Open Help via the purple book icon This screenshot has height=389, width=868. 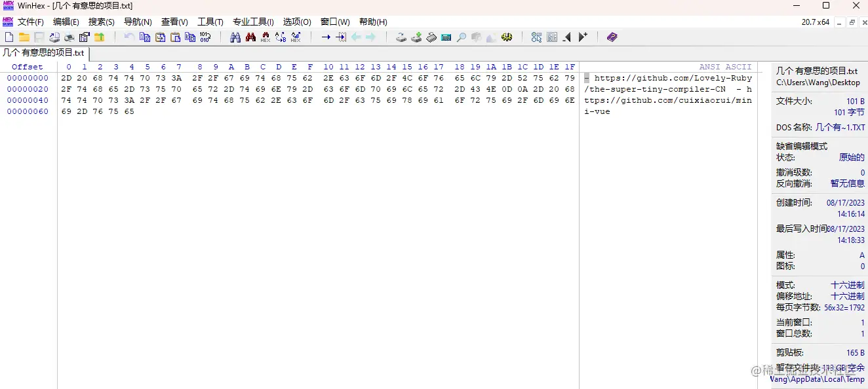(612, 37)
